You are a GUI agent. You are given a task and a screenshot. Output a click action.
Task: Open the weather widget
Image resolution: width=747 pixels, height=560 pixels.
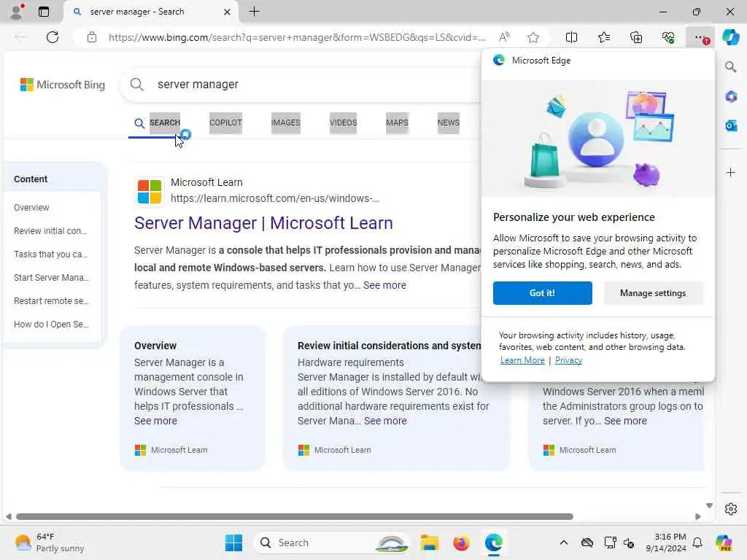click(x=49, y=542)
